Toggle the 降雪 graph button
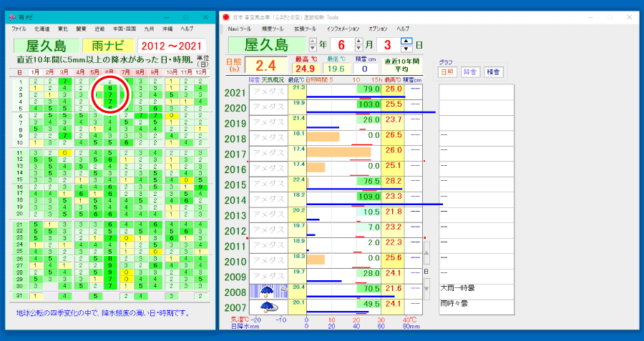644x341 pixels. 469,71
